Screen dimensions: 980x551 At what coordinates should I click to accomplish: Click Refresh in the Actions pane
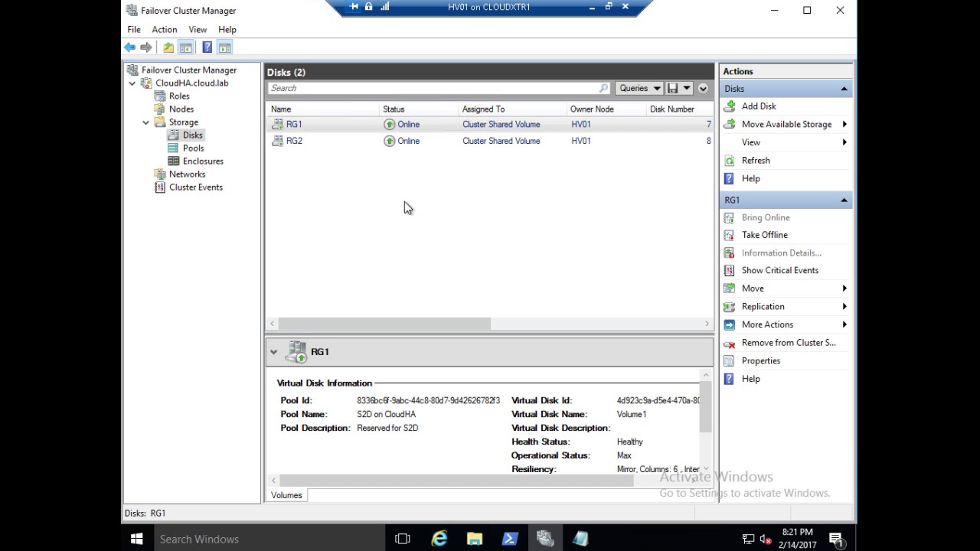click(x=756, y=160)
